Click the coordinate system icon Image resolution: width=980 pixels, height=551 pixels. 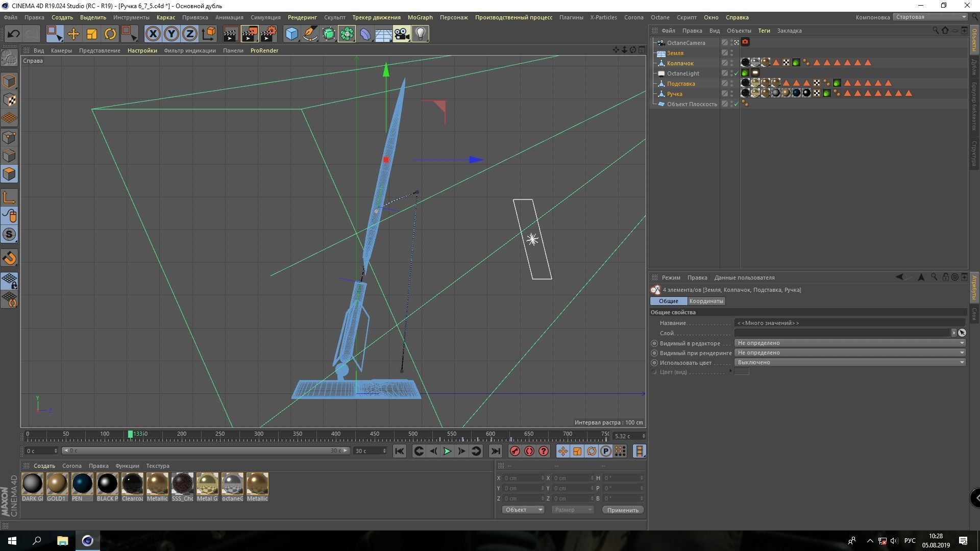pos(208,34)
